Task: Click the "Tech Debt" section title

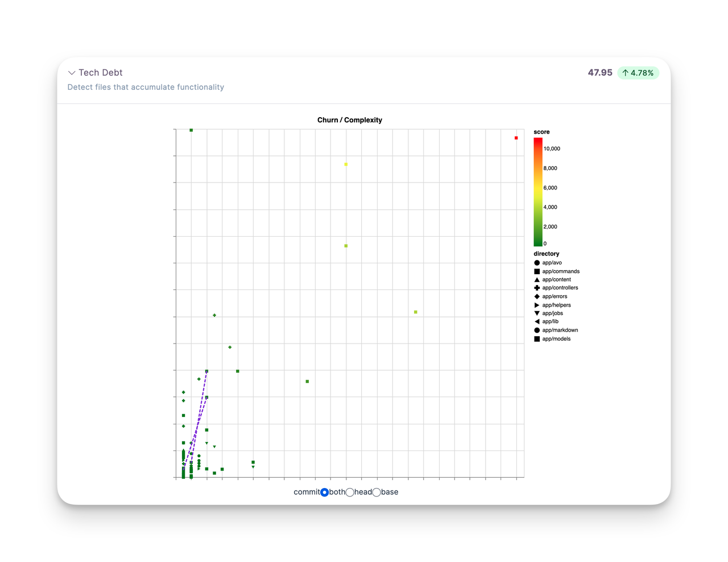Action: [x=101, y=73]
